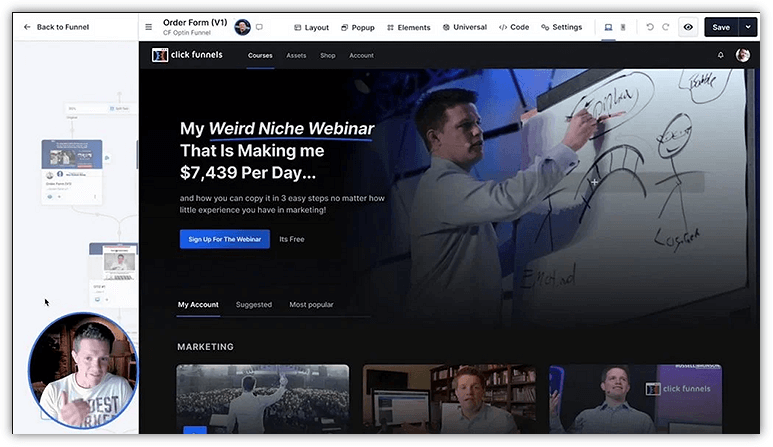Switch to the My Account tab

(198, 305)
